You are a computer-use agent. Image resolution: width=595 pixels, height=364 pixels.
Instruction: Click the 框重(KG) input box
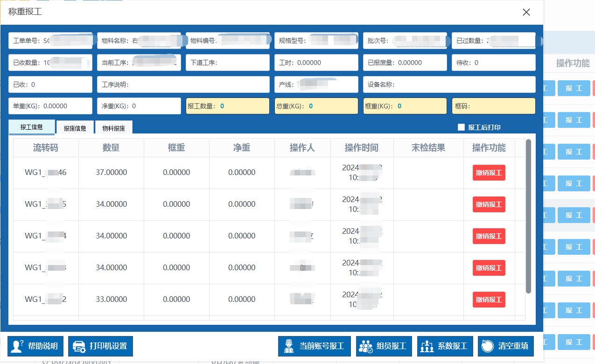(420, 106)
